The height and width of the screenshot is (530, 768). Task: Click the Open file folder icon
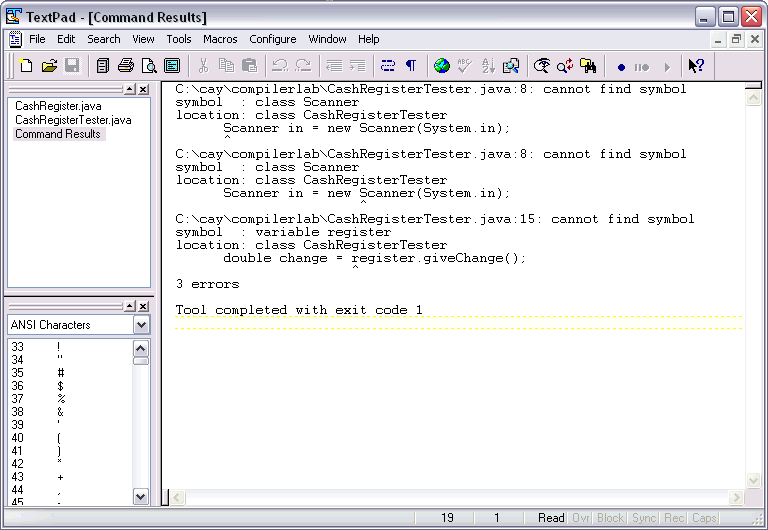tap(49, 66)
